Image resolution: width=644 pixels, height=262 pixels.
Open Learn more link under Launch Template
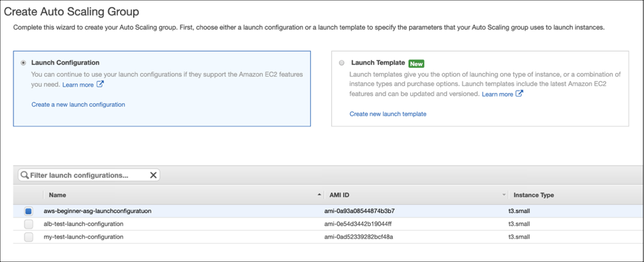tap(498, 94)
